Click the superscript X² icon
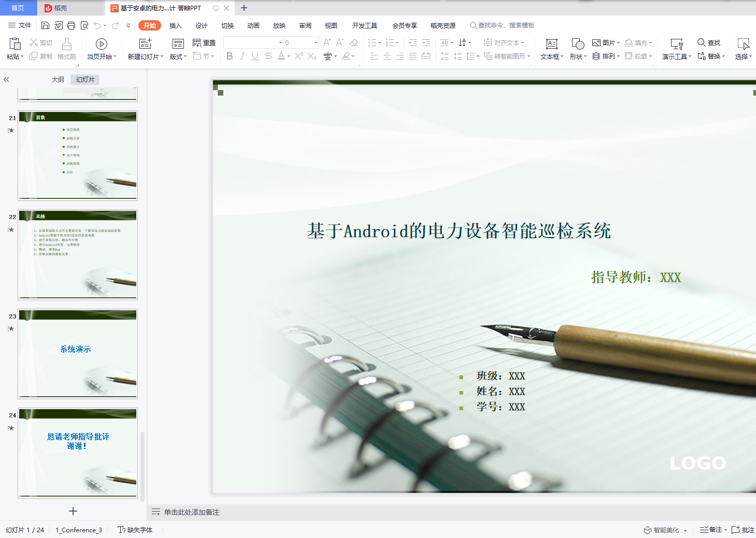The image size is (756, 538). pyautogui.click(x=299, y=56)
